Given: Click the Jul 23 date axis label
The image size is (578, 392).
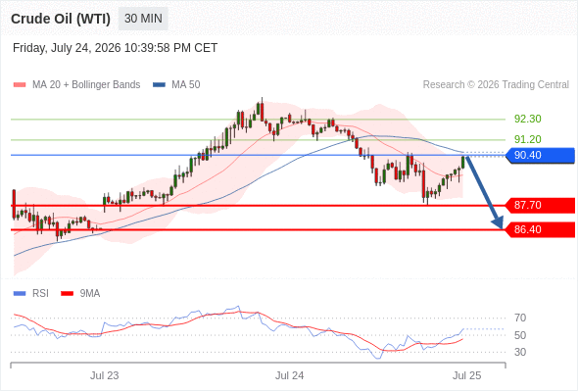Looking at the screenshot, I should [x=105, y=375].
